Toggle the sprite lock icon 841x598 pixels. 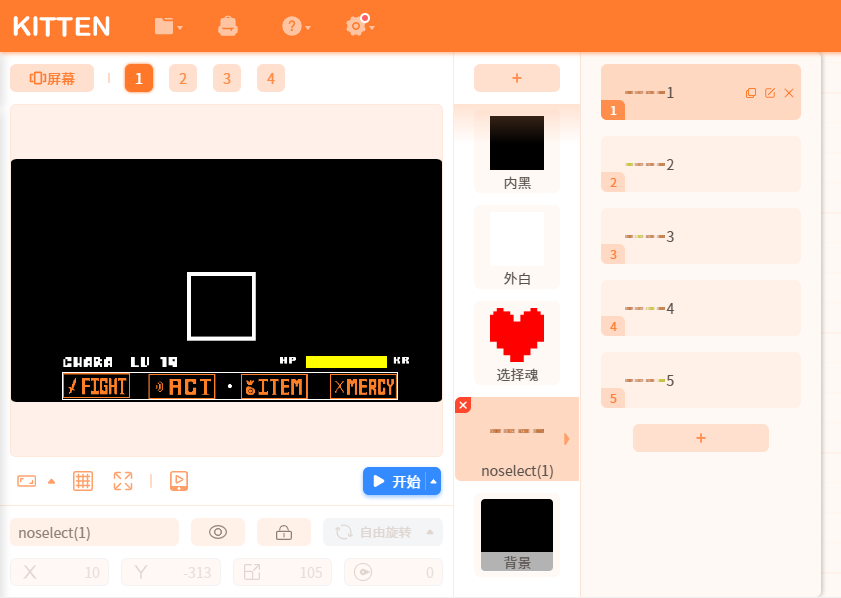284,532
